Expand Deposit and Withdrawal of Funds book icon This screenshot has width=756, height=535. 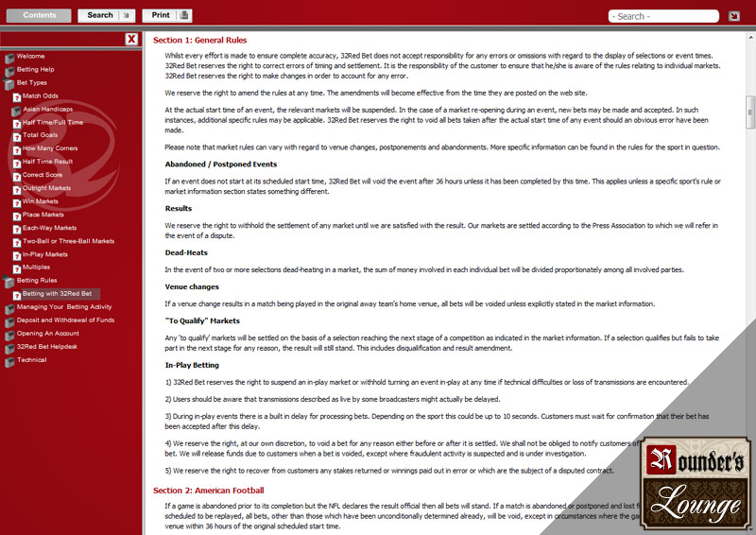point(9,322)
